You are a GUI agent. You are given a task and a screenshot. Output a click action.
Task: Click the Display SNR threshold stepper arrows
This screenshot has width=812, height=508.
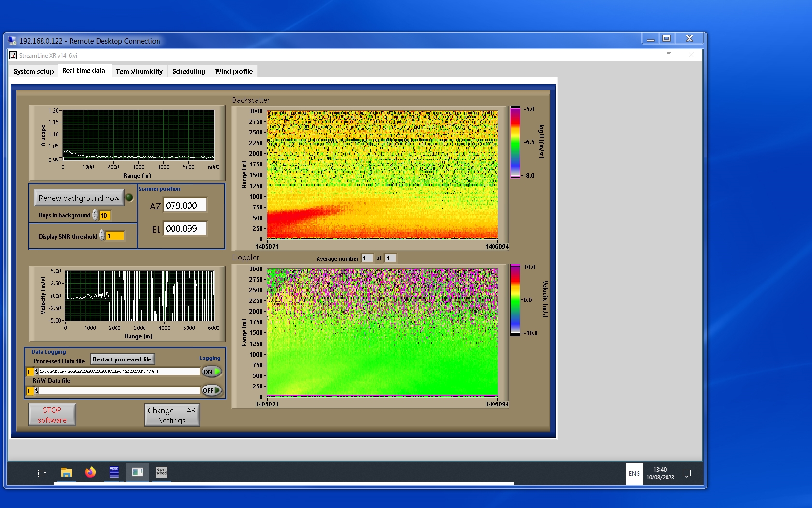102,236
